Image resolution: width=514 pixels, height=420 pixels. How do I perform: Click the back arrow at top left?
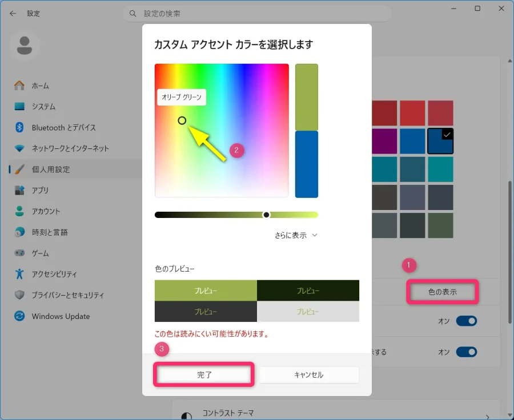point(13,13)
